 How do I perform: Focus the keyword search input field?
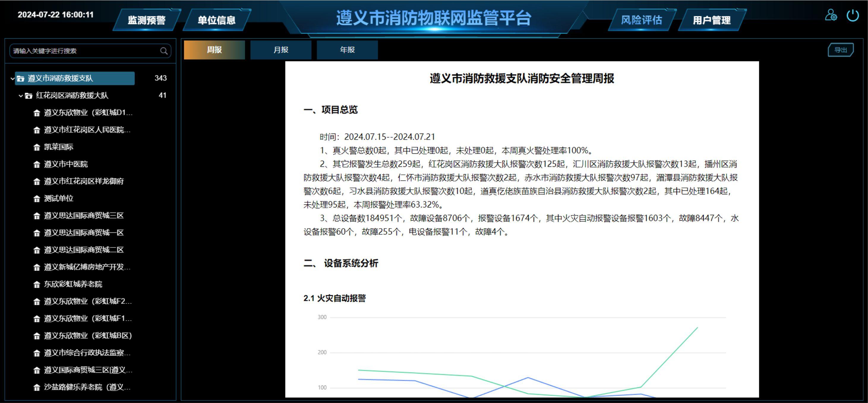click(90, 51)
